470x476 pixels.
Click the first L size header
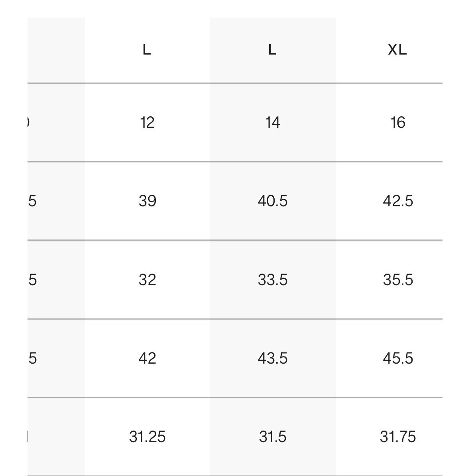[147, 49]
